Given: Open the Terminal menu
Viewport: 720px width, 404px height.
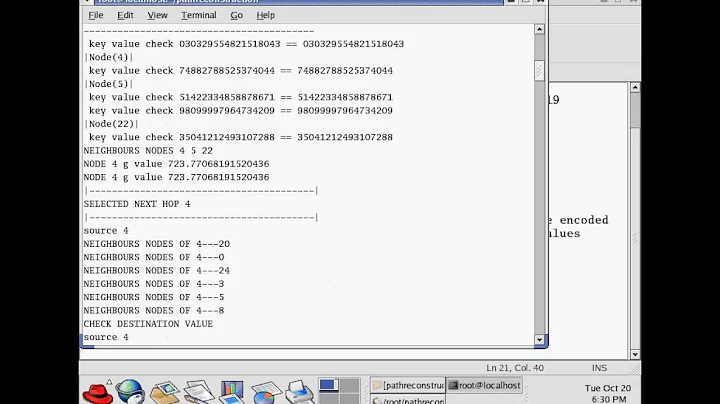Looking at the screenshot, I should point(198,15).
